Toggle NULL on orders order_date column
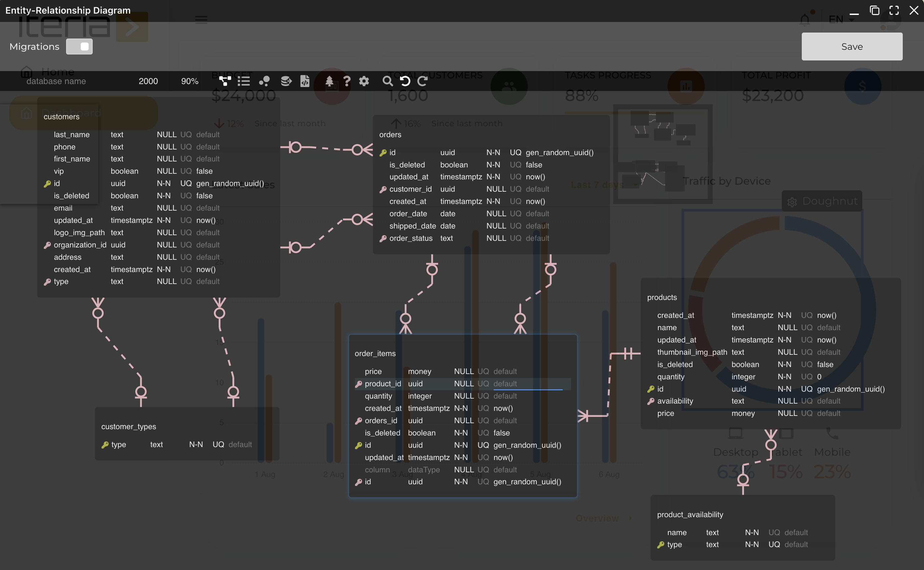Screen dimensions: 924x570 [x=496, y=214]
